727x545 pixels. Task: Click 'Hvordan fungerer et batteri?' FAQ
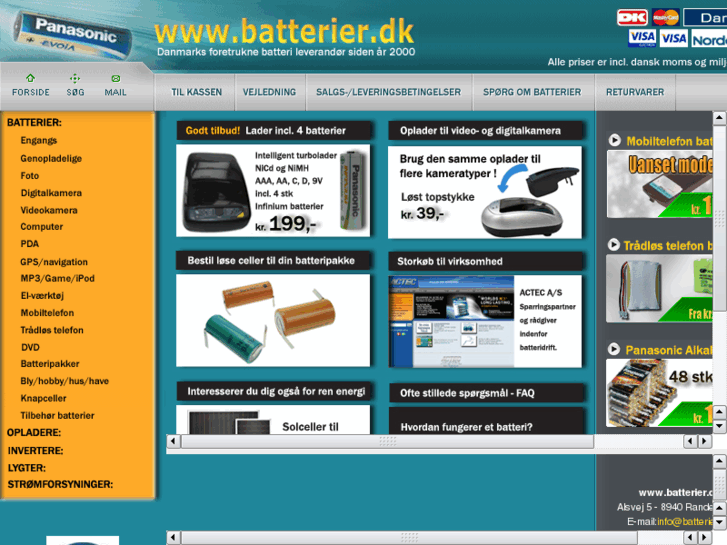[x=466, y=427]
